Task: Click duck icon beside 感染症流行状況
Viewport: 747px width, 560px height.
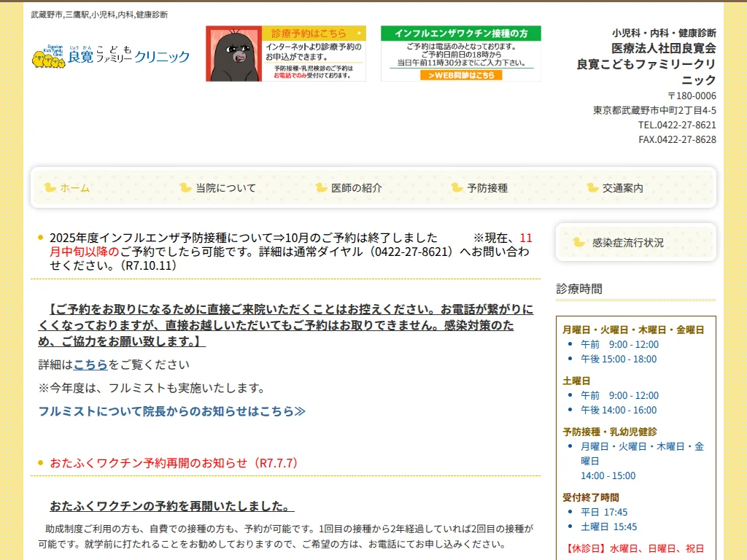Action: pyautogui.click(x=578, y=242)
